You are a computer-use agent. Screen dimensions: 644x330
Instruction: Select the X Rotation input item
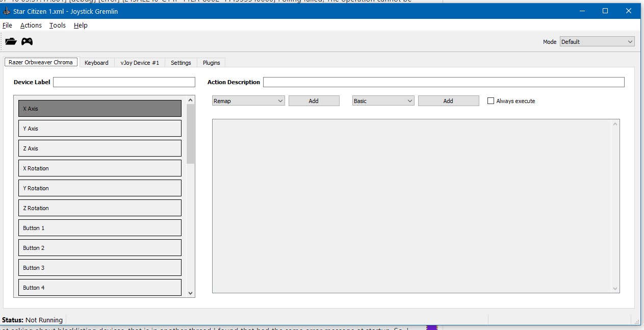pyautogui.click(x=100, y=168)
